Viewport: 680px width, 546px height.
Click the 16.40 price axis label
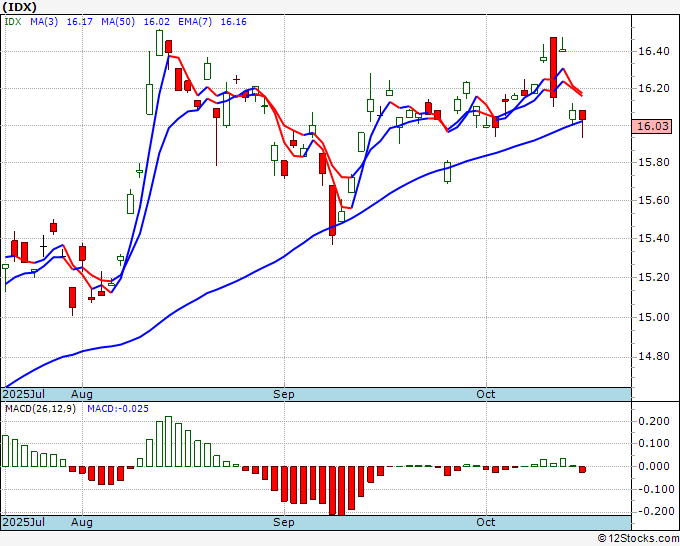[x=654, y=52]
